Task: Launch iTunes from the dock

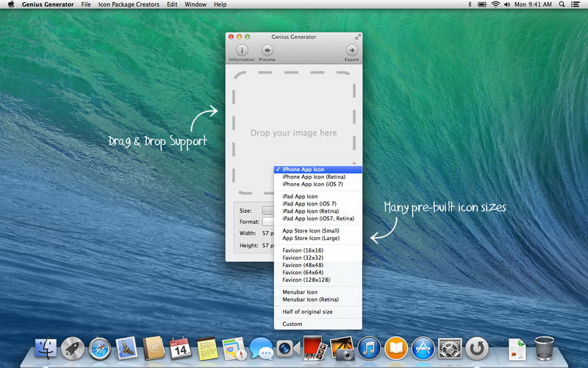Action: pyautogui.click(x=367, y=347)
